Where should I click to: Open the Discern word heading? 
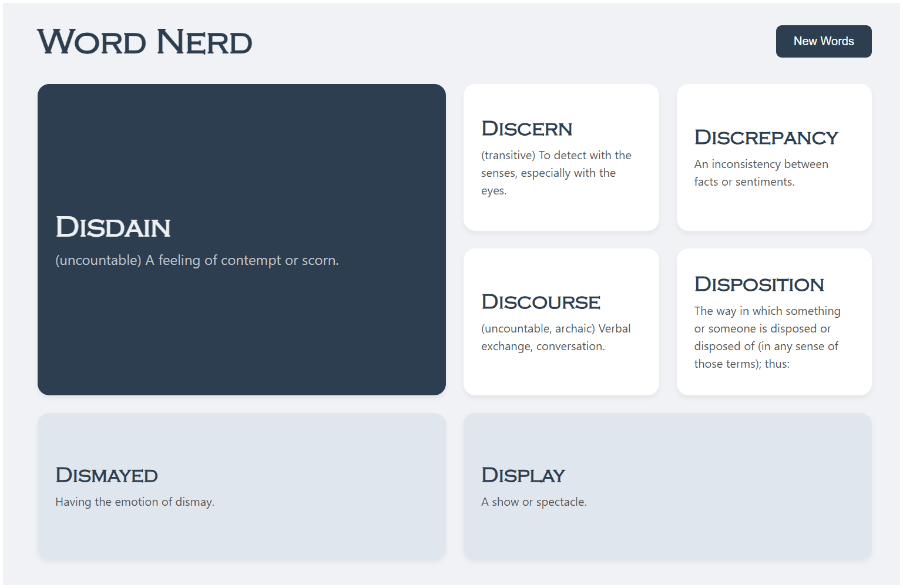tap(526, 129)
